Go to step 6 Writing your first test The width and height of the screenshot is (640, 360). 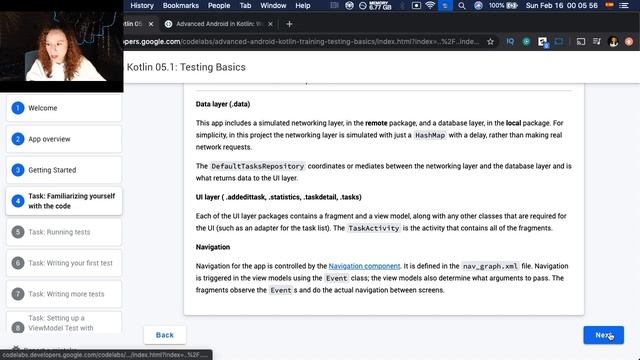pyautogui.click(x=64, y=263)
